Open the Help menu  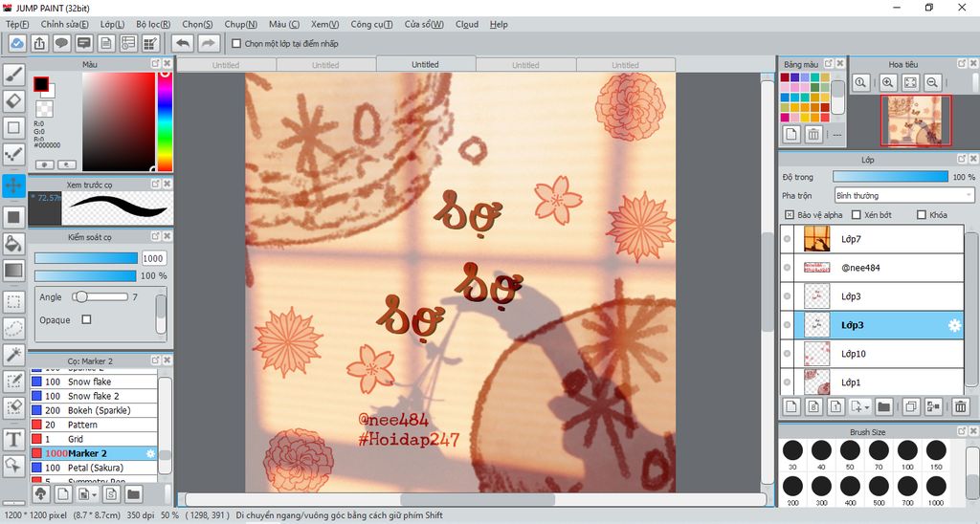(x=499, y=24)
